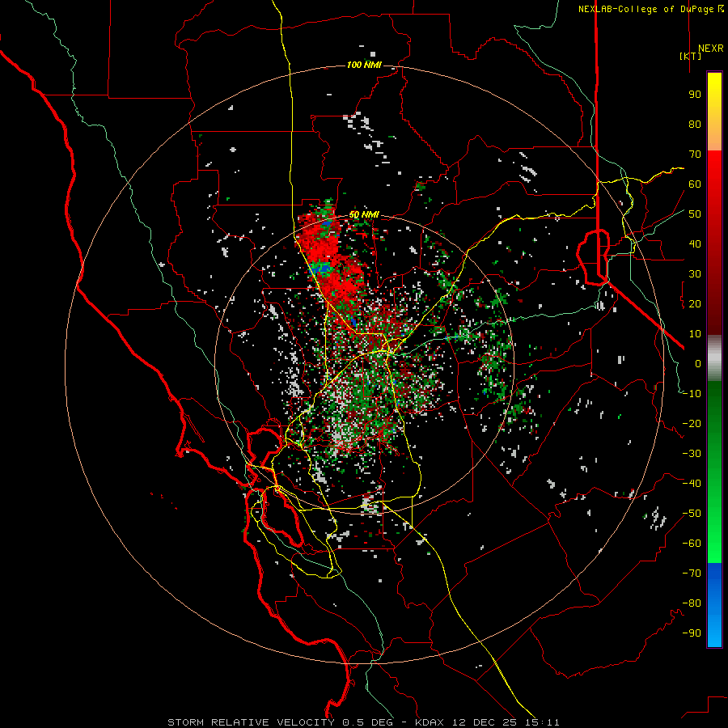This screenshot has height=728, width=728.
Task: Click the NEXR label above the scale
Action: click(710, 49)
